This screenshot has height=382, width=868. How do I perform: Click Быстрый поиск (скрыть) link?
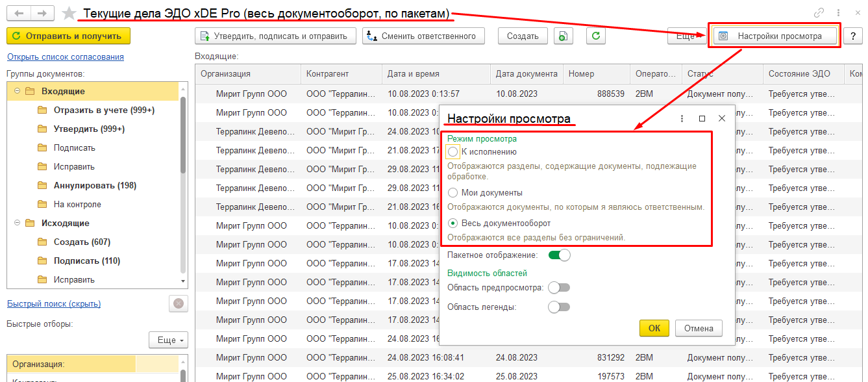click(54, 304)
